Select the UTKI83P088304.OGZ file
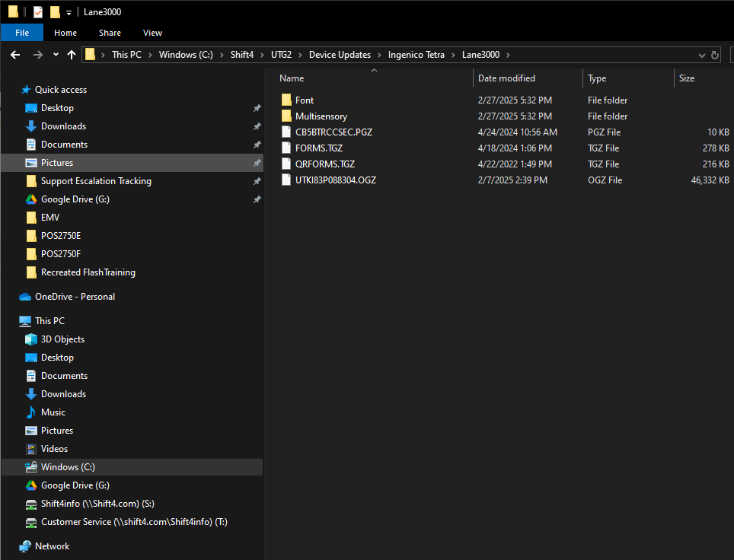The image size is (734, 560). (x=335, y=180)
